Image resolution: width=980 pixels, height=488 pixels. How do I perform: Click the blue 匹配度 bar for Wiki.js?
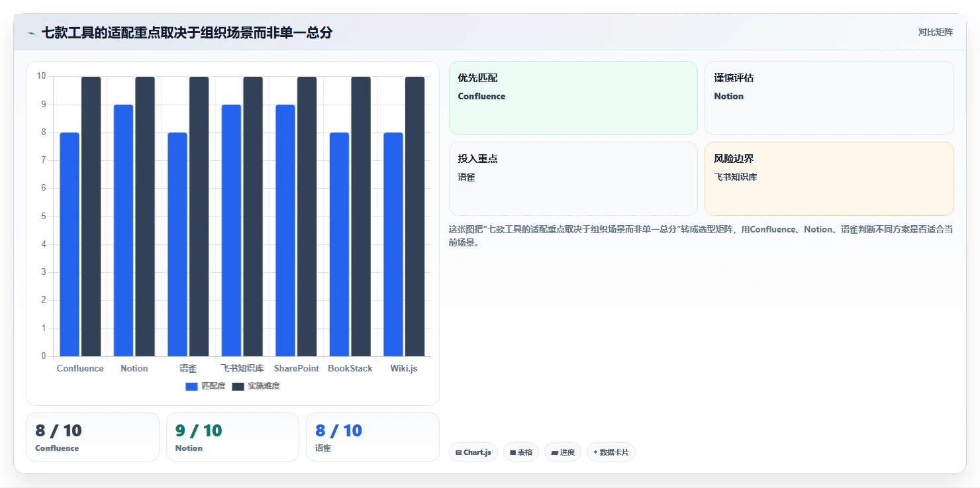393,244
